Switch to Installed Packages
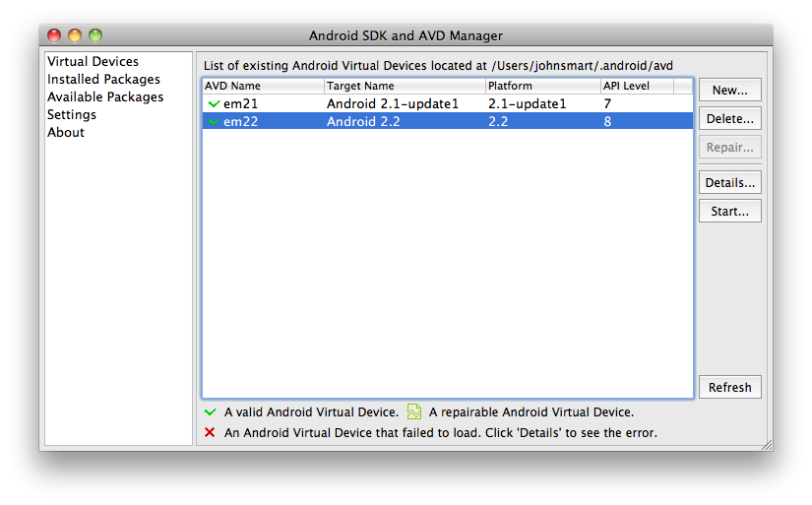812x505 pixels. coord(103,80)
